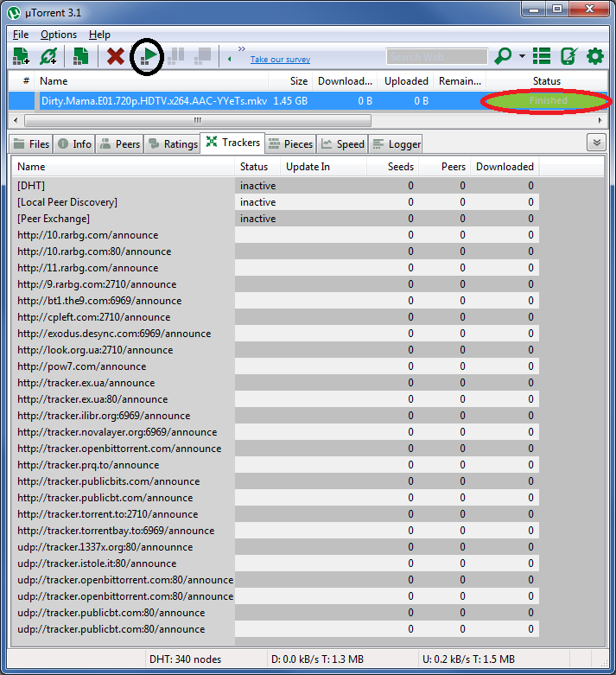This screenshot has width=616, height=675.
Task: Select tracker http://10.rarbg.com/announce
Action: [276, 235]
